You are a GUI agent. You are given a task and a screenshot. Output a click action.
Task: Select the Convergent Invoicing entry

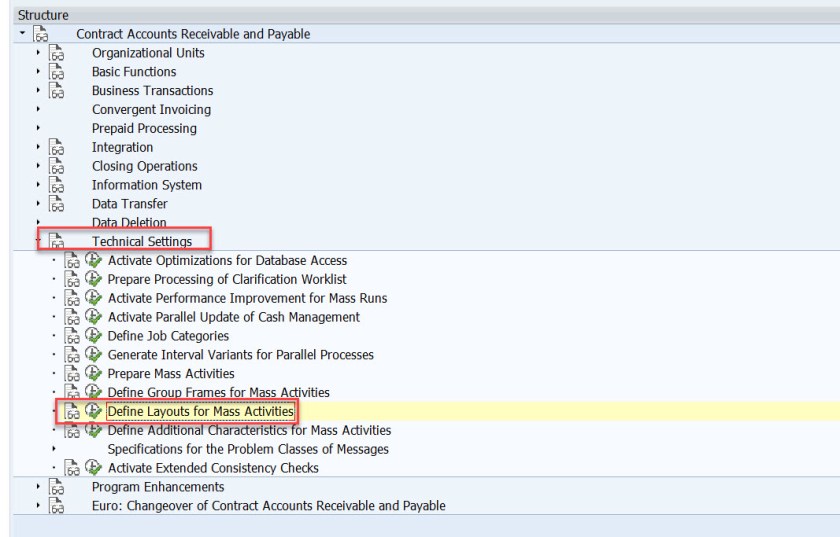tap(151, 110)
